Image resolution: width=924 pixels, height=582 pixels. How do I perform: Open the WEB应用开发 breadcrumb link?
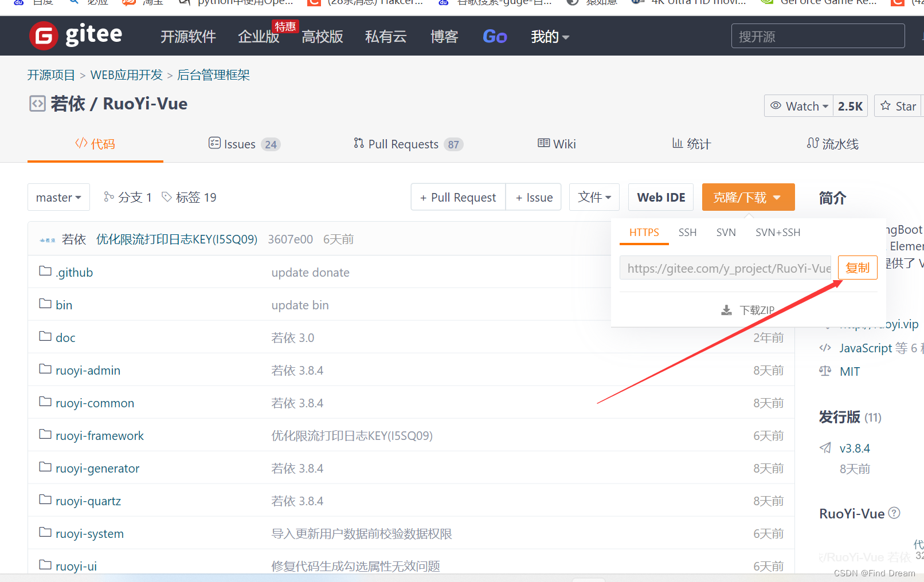(126, 74)
